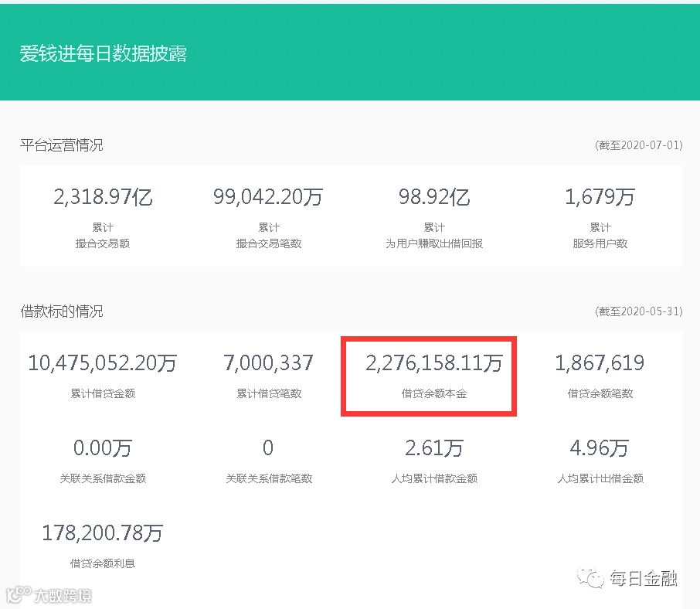The height and width of the screenshot is (609, 700).
Task: Select the 借款标的情况 section heading
Action: pyautogui.click(x=62, y=311)
